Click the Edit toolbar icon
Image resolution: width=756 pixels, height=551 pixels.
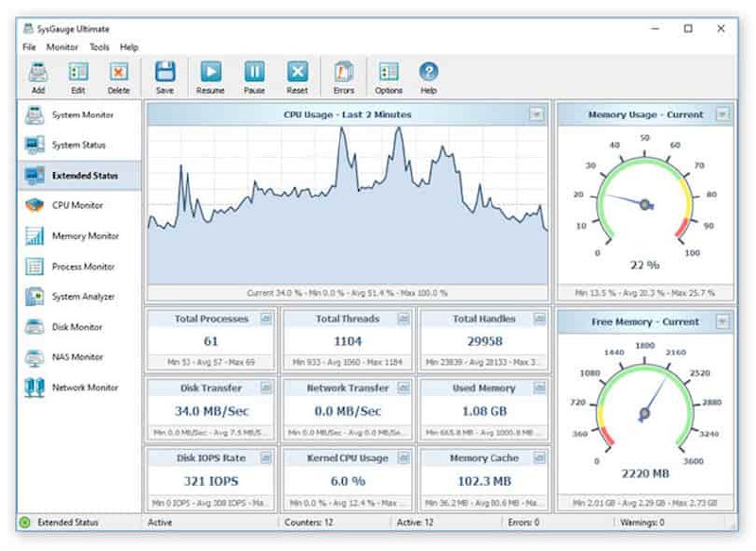point(78,73)
